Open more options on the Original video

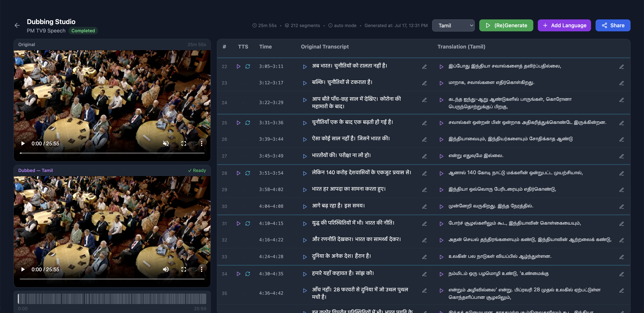click(x=201, y=143)
